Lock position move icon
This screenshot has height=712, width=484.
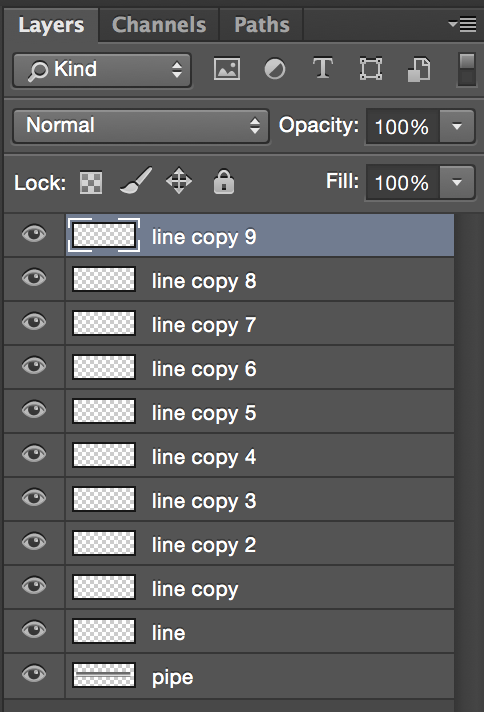[x=179, y=181]
